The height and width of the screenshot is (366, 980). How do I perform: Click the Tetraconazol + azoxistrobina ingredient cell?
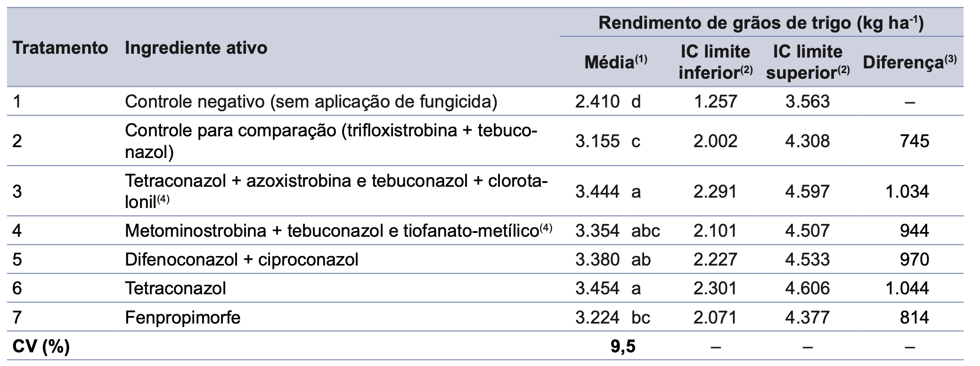[335, 191]
